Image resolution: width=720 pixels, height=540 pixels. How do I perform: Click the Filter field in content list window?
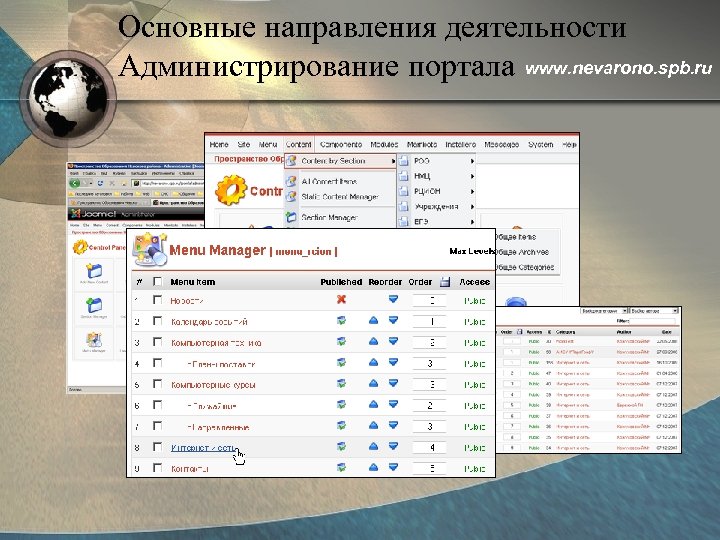tap(653, 321)
